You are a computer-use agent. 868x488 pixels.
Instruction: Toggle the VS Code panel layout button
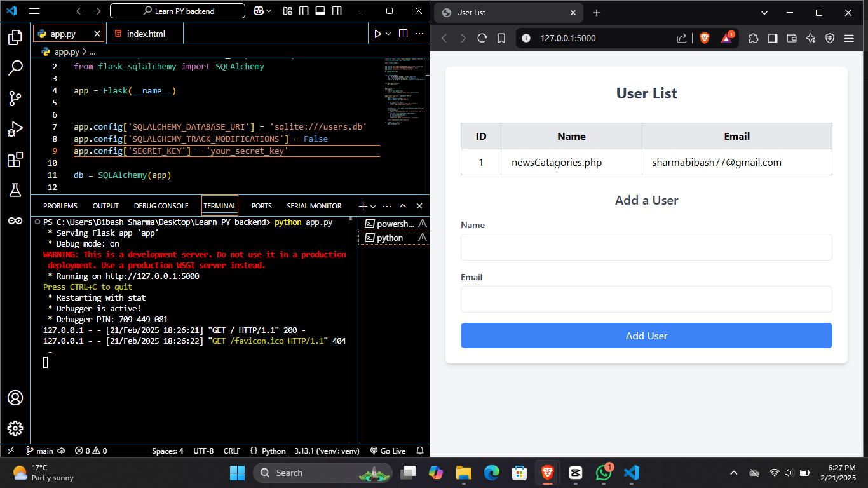pos(320,11)
